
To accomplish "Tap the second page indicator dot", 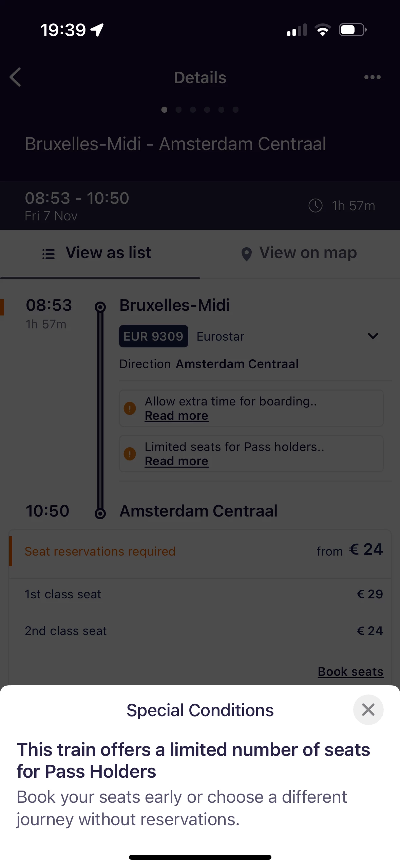I will pos(179,110).
